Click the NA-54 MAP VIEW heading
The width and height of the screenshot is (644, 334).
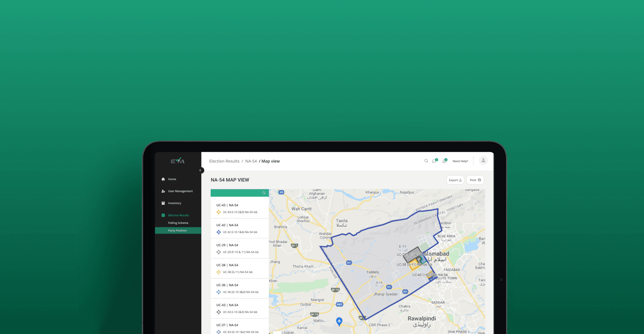[x=230, y=180]
